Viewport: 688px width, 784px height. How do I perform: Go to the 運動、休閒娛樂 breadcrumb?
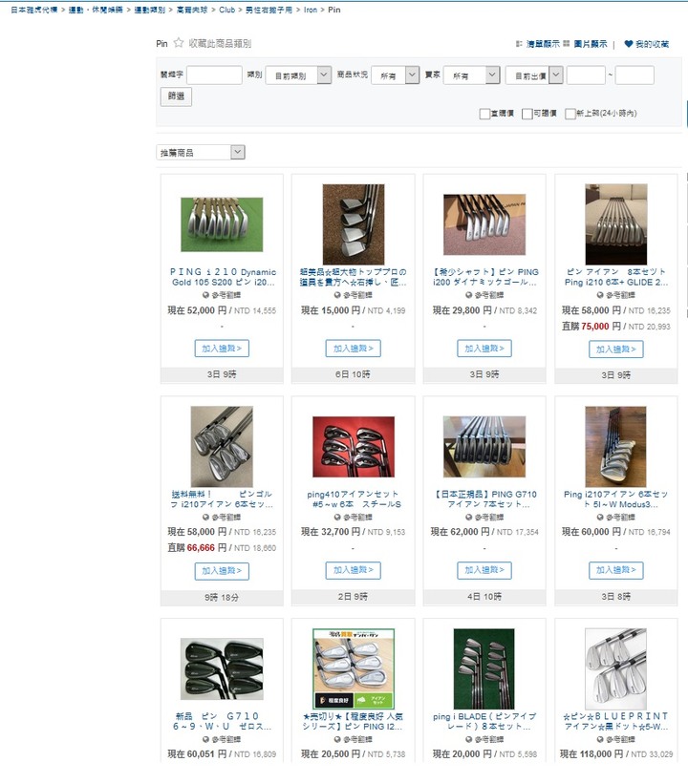[97, 10]
